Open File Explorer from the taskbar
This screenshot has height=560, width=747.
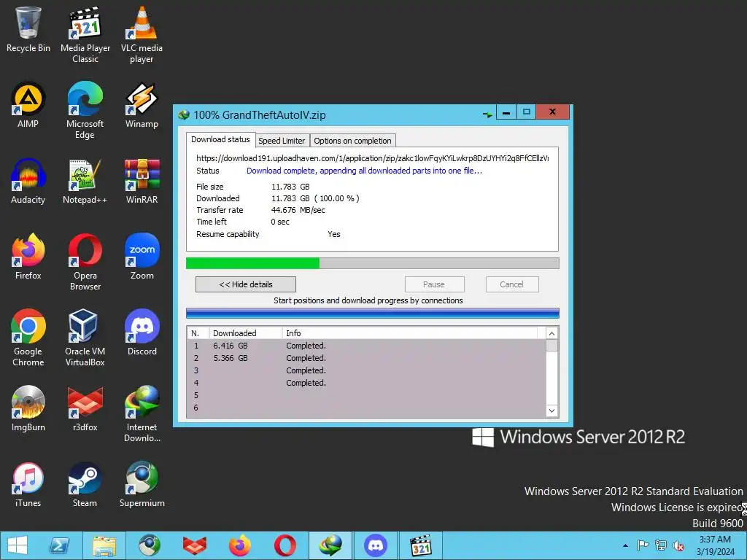pyautogui.click(x=104, y=545)
